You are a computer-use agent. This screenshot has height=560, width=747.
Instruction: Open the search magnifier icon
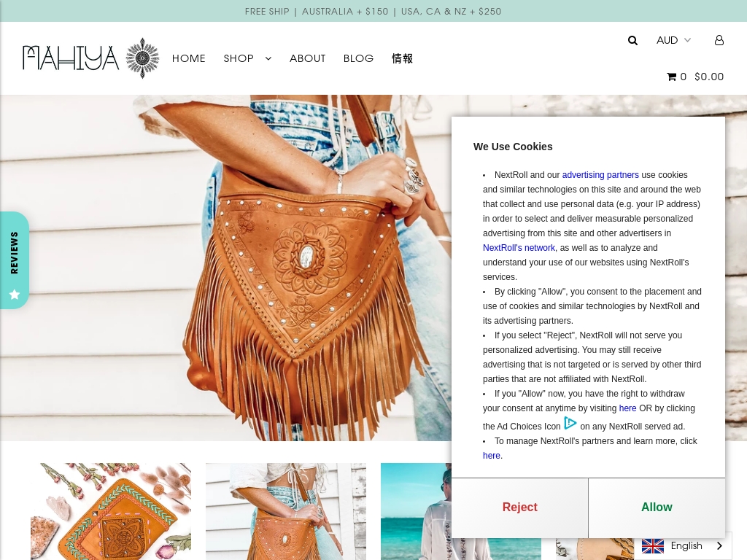point(632,41)
